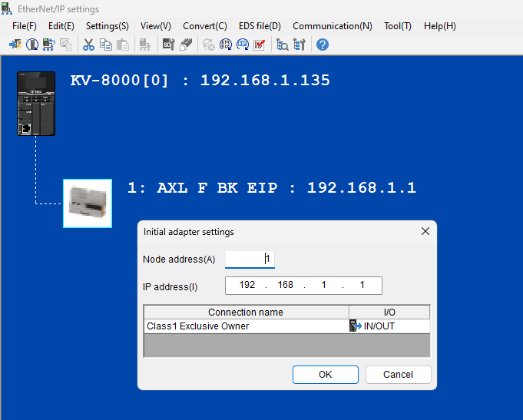
Task: Click the first IP octet 192
Action: coord(247,285)
